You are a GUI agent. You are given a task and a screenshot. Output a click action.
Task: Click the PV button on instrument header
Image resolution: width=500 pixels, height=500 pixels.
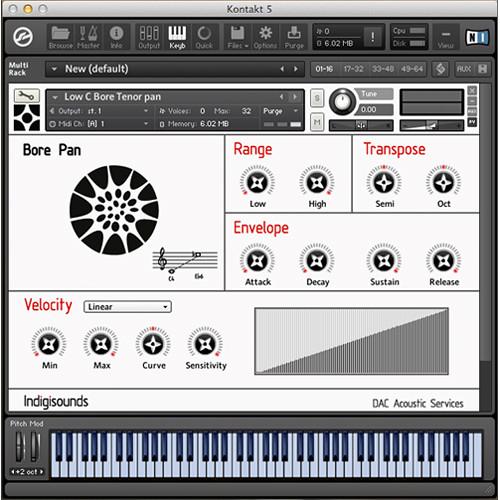(x=472, y=122)
